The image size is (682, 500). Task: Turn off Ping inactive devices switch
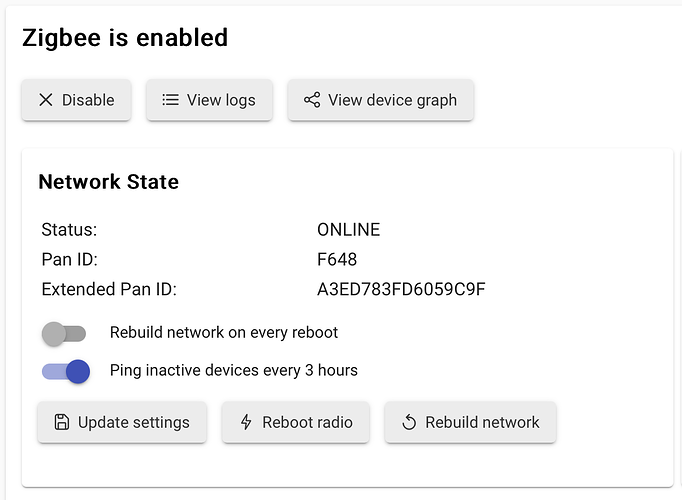tap(66, 371)
